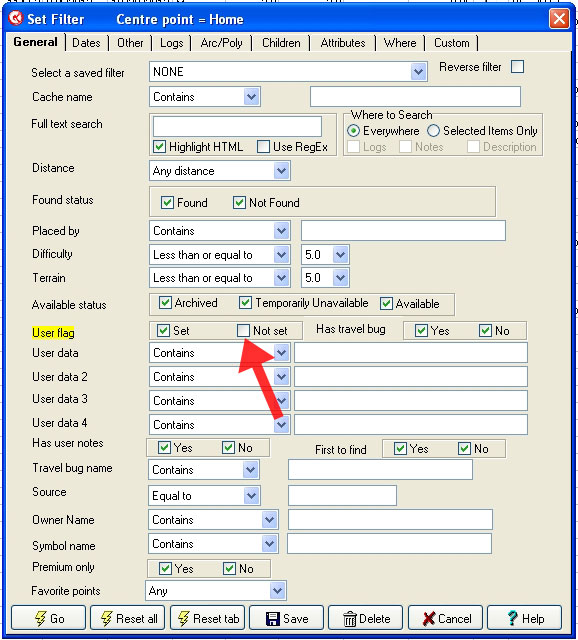The width and height of the screenshot is (578, 640).
Task: Check the User flag Not set checkbox
Action: [x=243, y=330]
